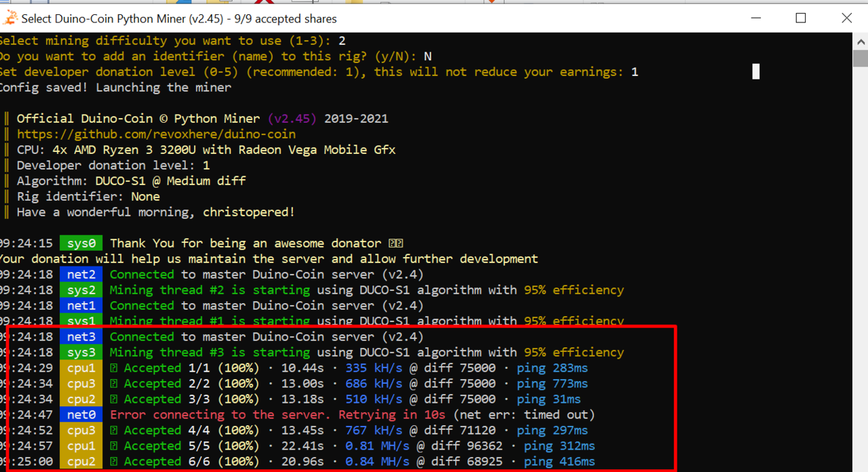Click the blue net3 badge

pos(81,337)
